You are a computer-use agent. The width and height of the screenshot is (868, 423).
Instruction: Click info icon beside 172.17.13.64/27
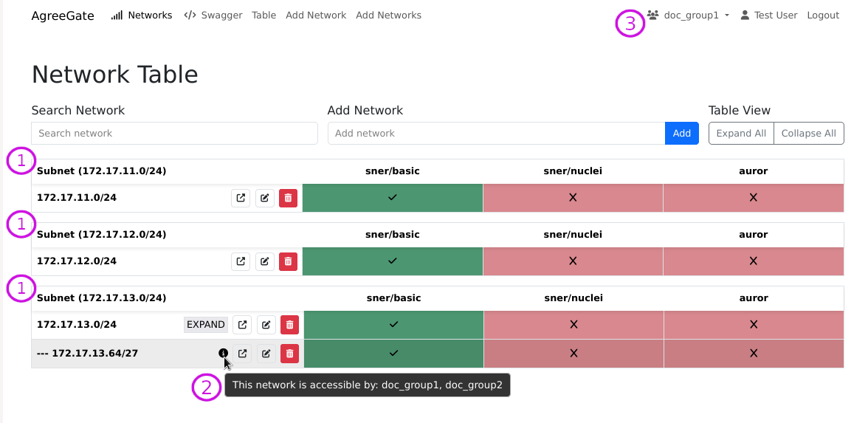click(224, 354)
